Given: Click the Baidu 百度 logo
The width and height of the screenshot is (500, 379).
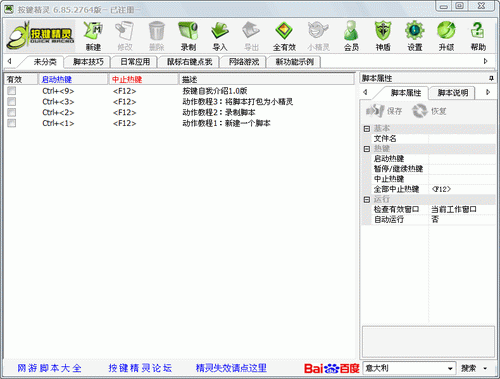Looking at the screenshot, I should (332, 368).
